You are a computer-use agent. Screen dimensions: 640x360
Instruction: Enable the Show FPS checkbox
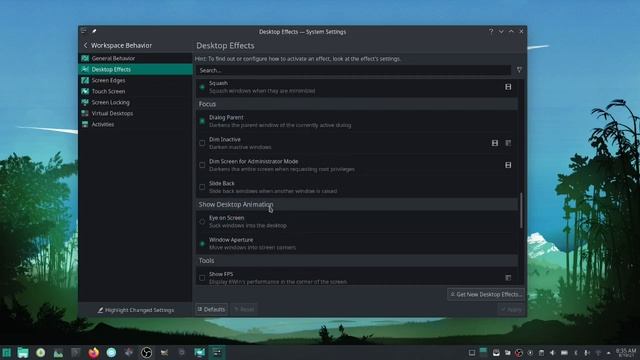202,278
